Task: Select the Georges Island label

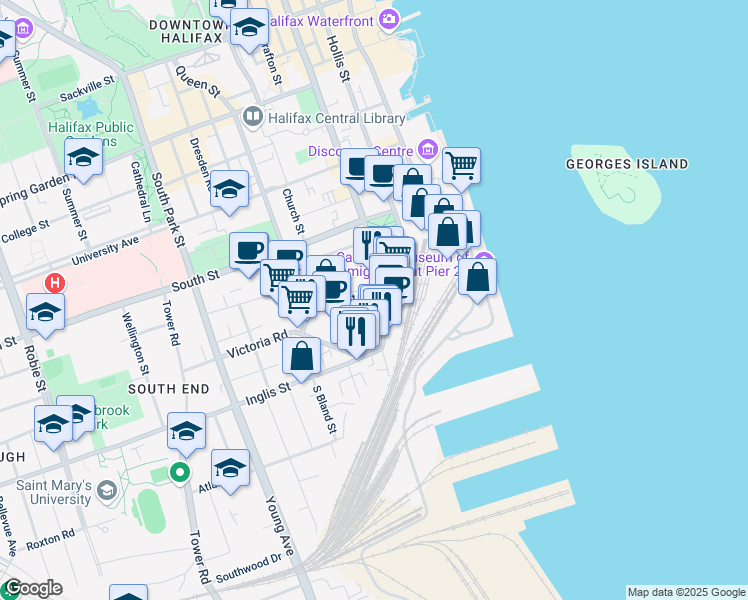Action: point(627,164)
